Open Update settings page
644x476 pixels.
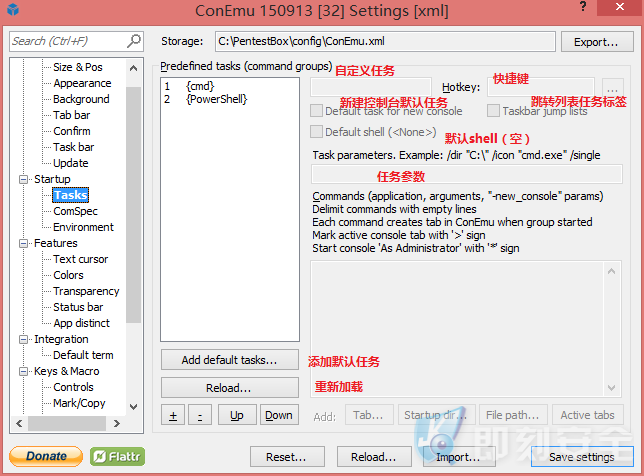[71, 163]
